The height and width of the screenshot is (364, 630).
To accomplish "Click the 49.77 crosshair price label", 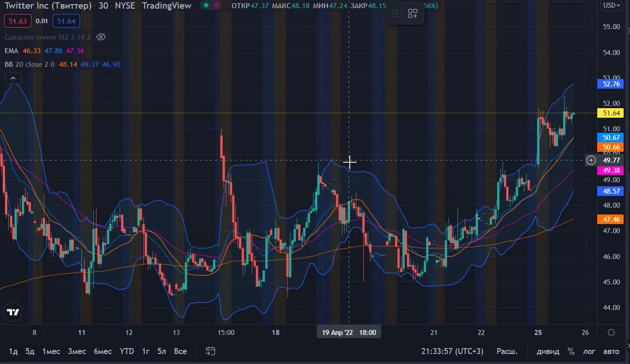I will coord(611,160).
